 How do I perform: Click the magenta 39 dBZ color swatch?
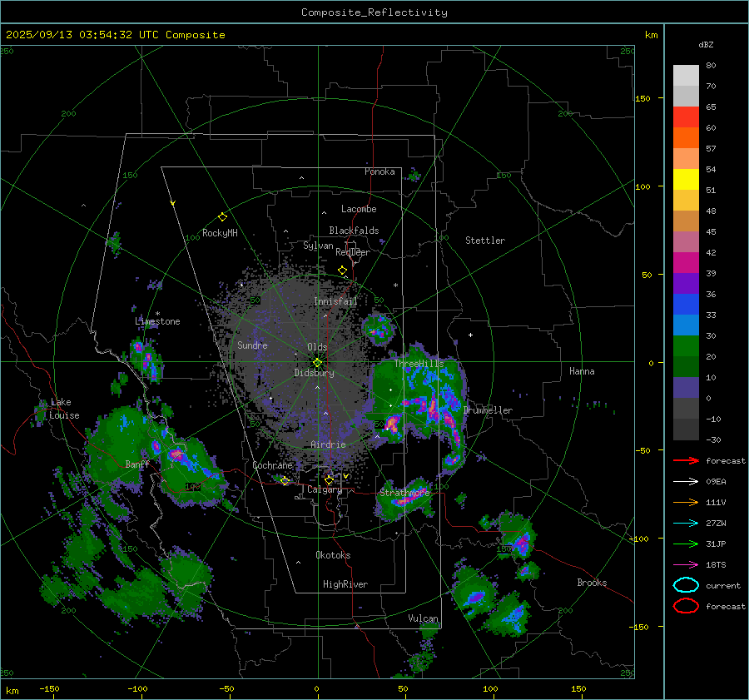686,263
